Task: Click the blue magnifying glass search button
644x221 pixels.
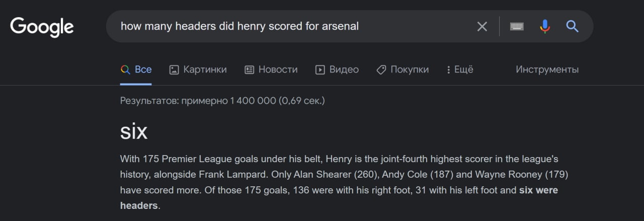Action: (x=572, y=26)
